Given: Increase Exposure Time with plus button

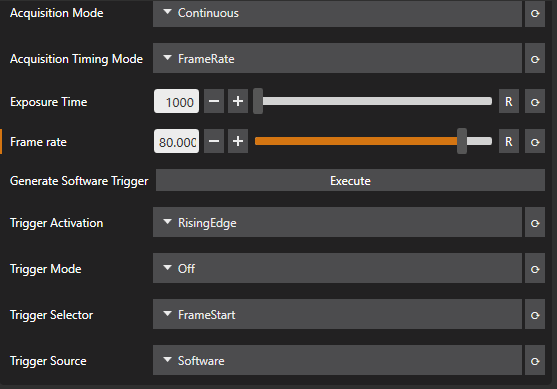Looking at the screenshot, I should tap(238, 102).
